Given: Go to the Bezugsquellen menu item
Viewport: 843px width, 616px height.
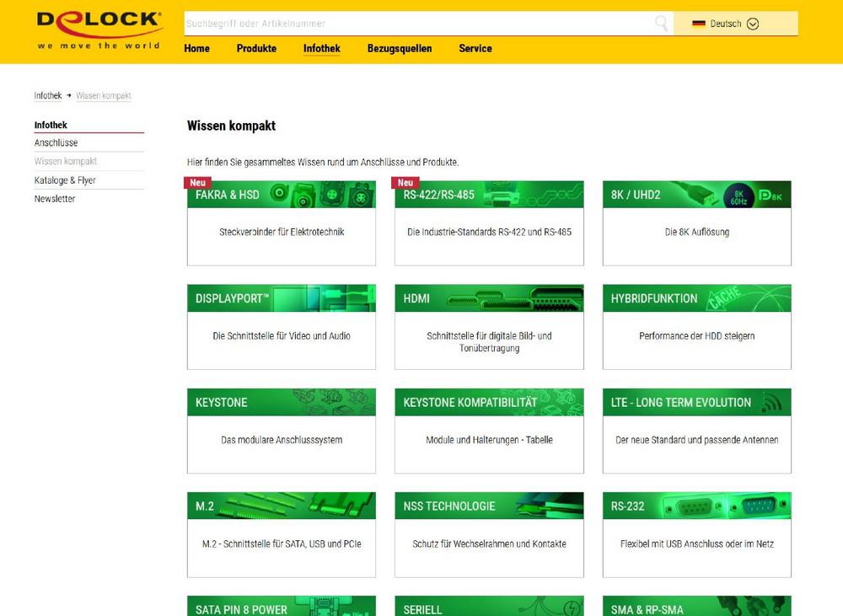Looking at the screenshot, I should 400,48.
